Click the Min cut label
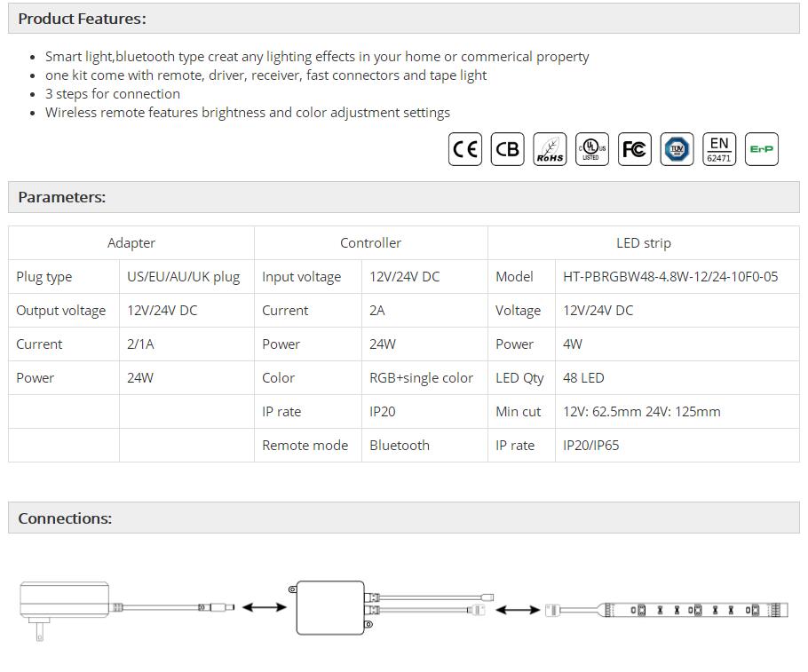Screen dimensions: 808x672 click(x=518, y=411)
